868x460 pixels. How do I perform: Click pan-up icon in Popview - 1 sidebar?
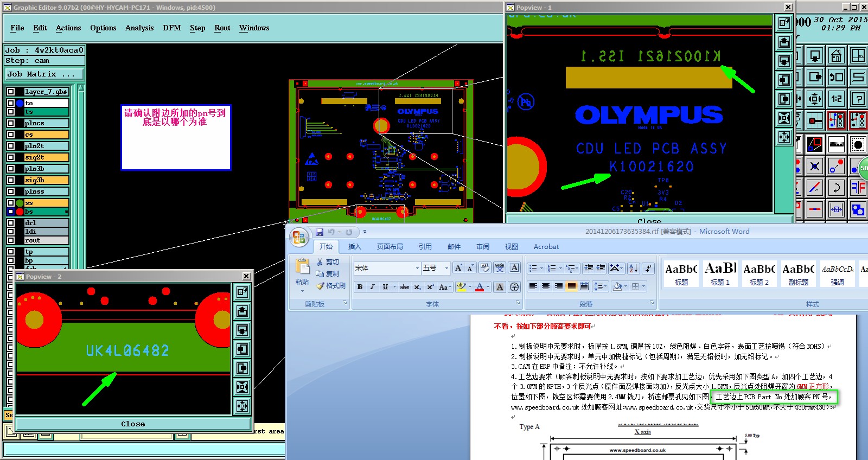(784, 42)
